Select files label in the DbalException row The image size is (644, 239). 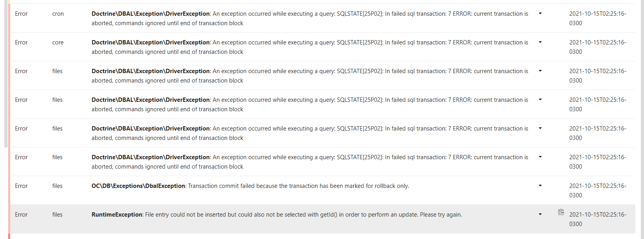pos(57,186)
